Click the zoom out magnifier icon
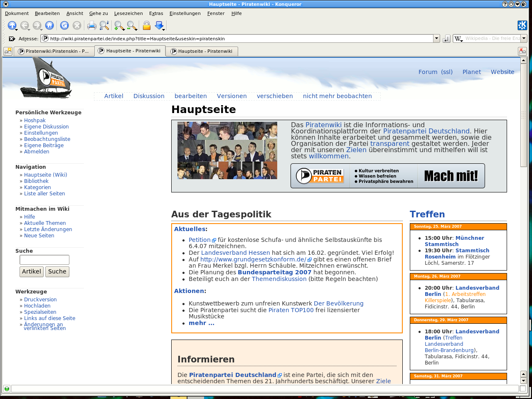Screen dimensions: 532x399 coord(132,26)
